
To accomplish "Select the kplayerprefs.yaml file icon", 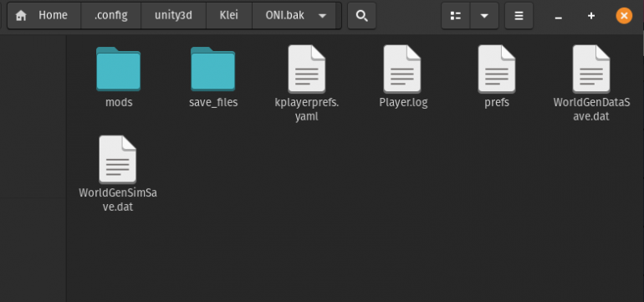I will [x=307, y=69].
